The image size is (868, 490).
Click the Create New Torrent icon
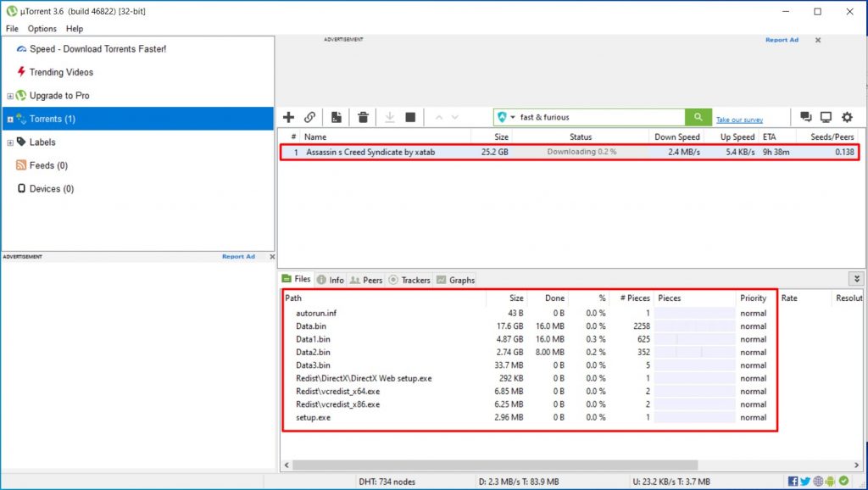(336, 117)
